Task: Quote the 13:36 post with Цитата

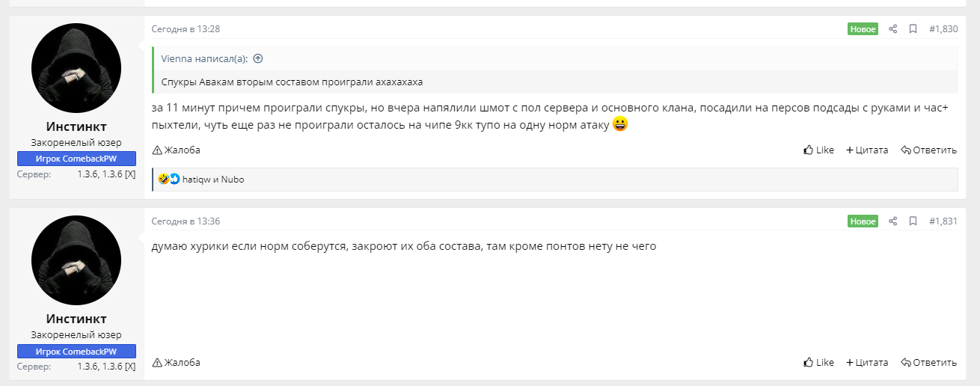Action: (x=867, y=362)
